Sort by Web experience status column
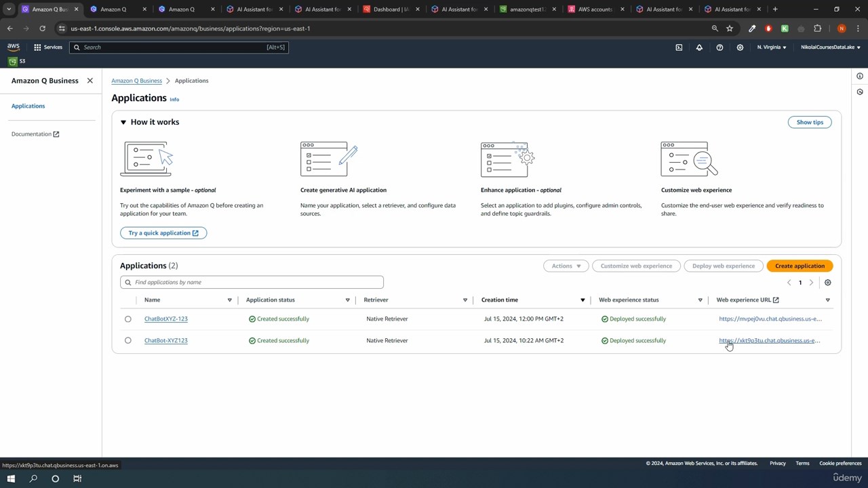 (700, 300)
